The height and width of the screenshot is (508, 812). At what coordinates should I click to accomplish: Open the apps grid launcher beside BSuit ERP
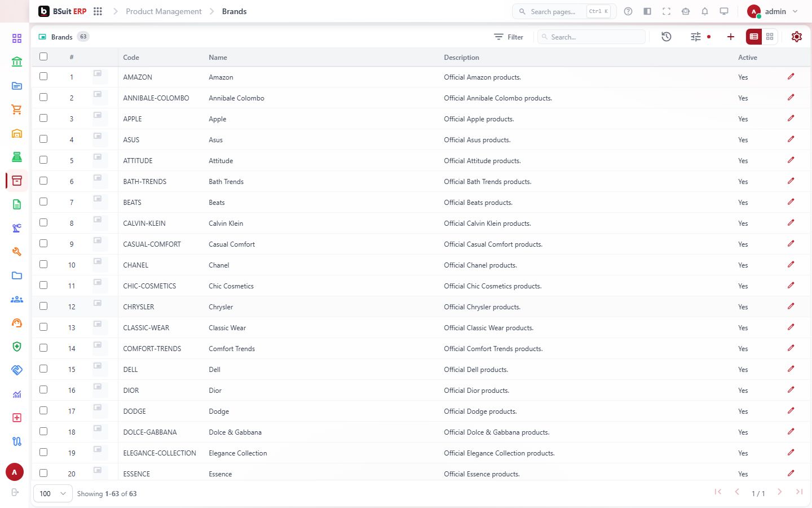[x=98, y=11]
